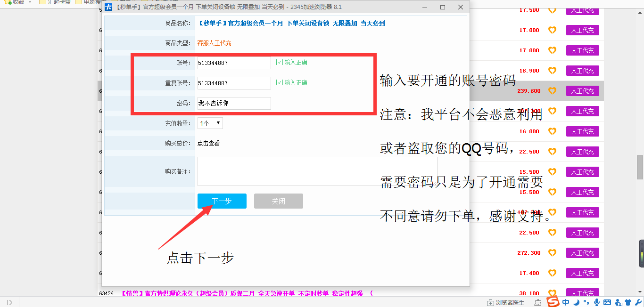The image size is (644, 307).
Task: Open the Sogou on-screen keyboard icon
Action: (x=608, y=302)
